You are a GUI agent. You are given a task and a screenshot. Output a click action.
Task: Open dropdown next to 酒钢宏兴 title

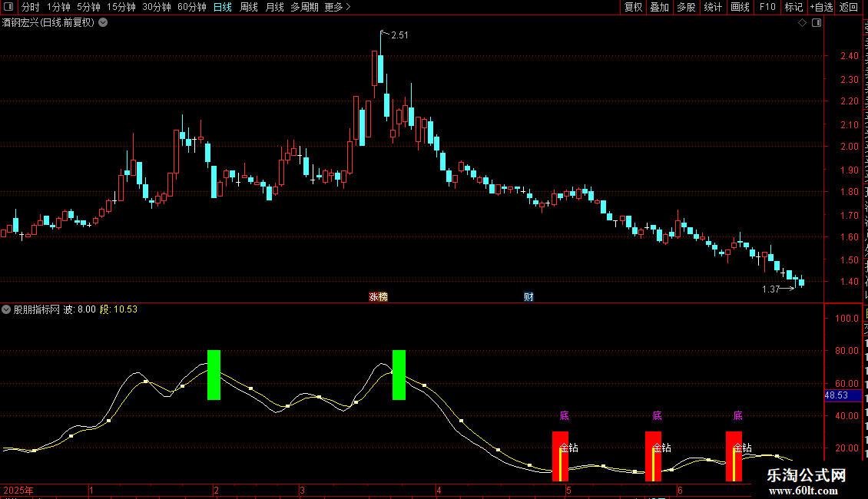(103, 23)
